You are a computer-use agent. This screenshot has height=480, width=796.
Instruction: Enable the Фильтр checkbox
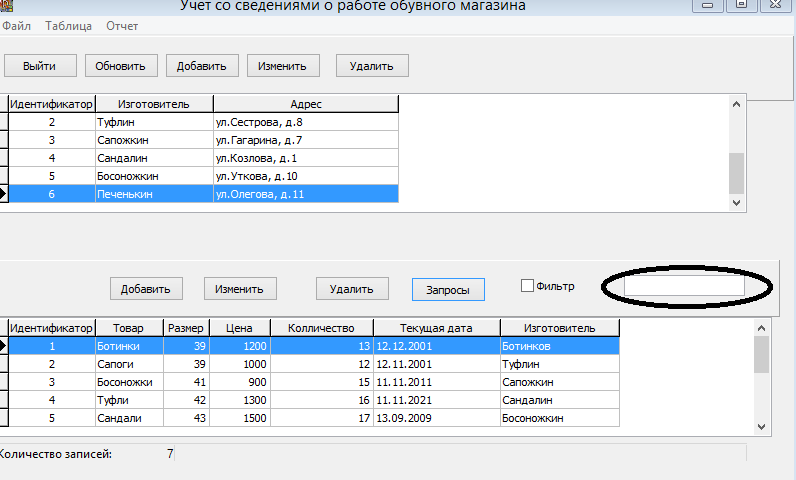pos(527,286)
